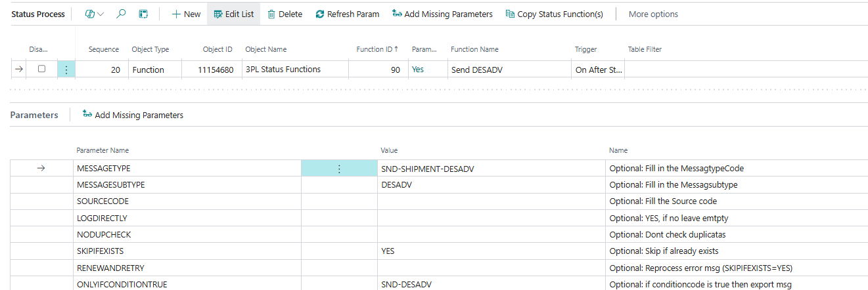Click Refresh Param action
Image resolution: width=868 pixels, height=290 pixels.
[x=348, y=14]
